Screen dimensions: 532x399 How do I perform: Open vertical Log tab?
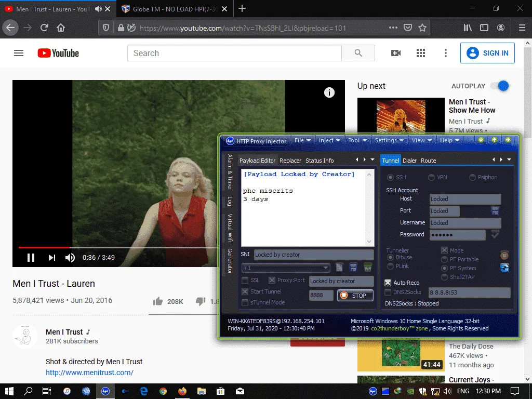pos(230,201)
